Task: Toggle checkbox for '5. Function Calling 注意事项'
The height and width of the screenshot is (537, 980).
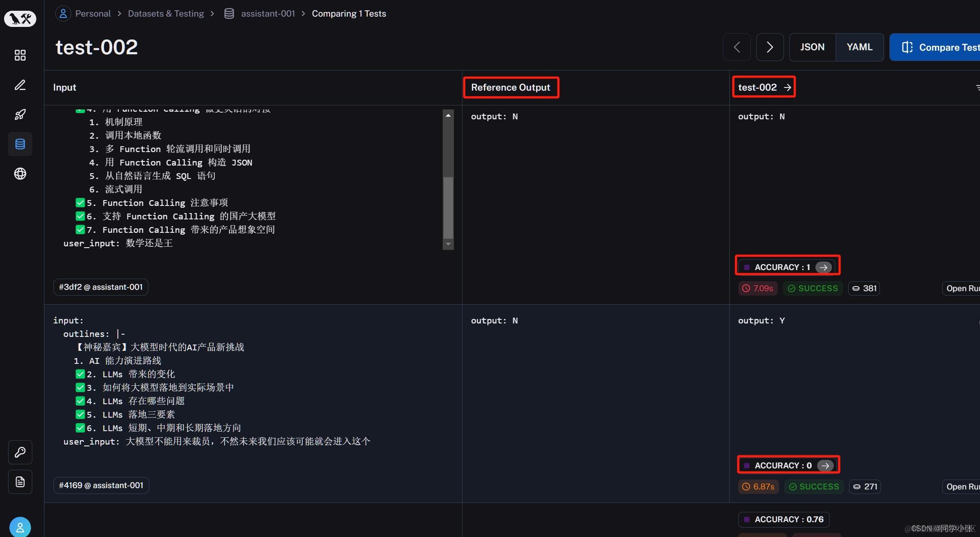Action: 80,203
